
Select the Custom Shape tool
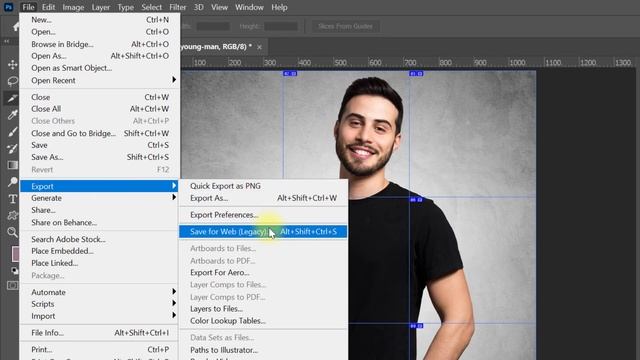[13, 216]
